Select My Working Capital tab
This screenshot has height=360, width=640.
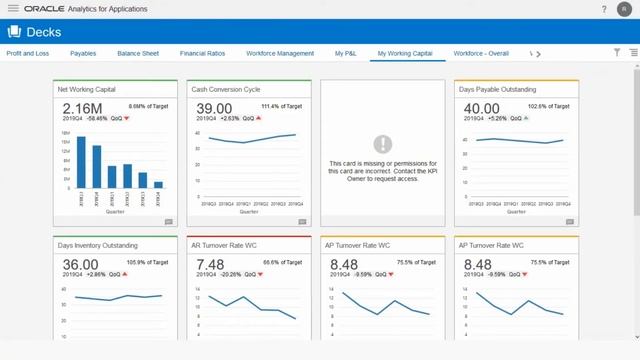(405, 53)
